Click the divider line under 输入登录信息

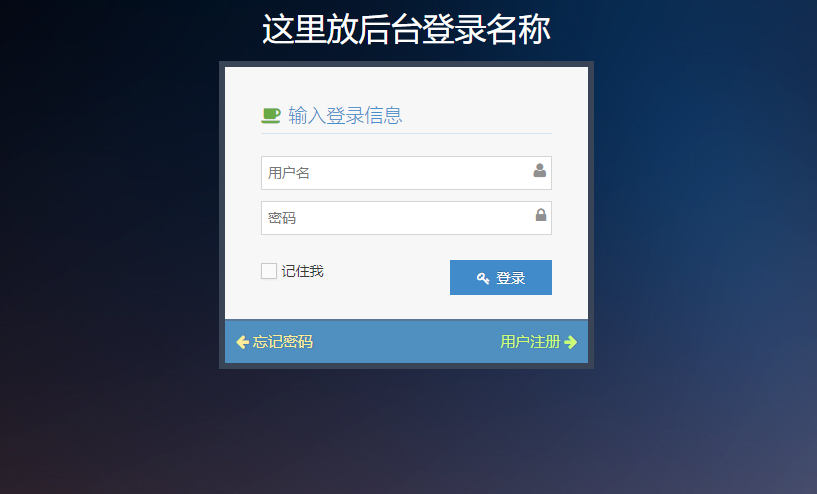(x=406, y=133)
